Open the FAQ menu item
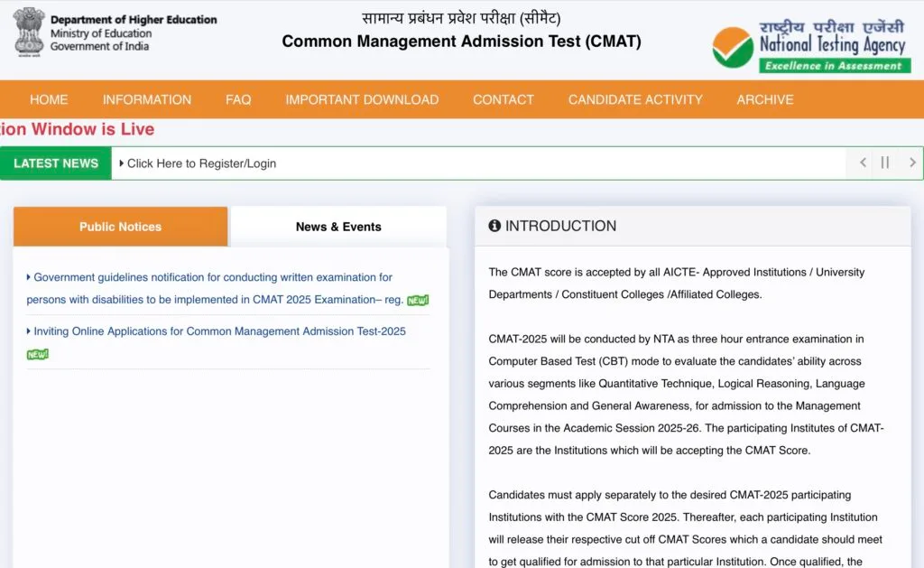Screen dimensions: 924x568 [x=238, y=99]
